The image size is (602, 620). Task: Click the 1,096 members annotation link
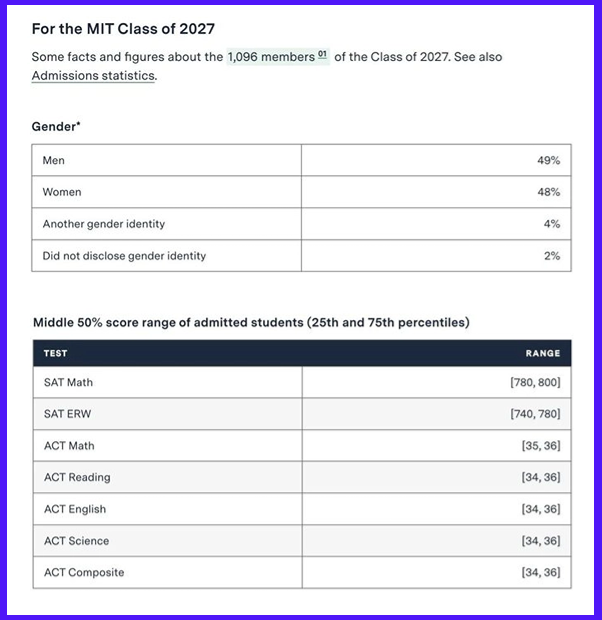point(270,57)
